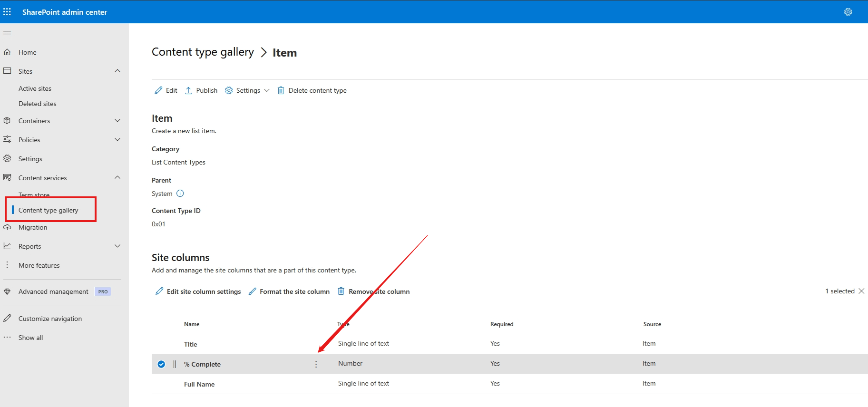
Task: Expand the Containers section chevron
Action: tap(117, 120)
